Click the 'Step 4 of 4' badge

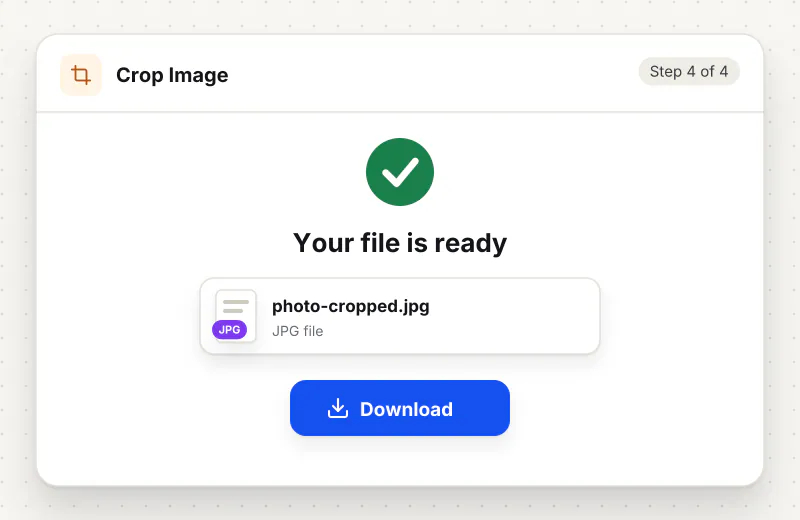click(689, 71)
